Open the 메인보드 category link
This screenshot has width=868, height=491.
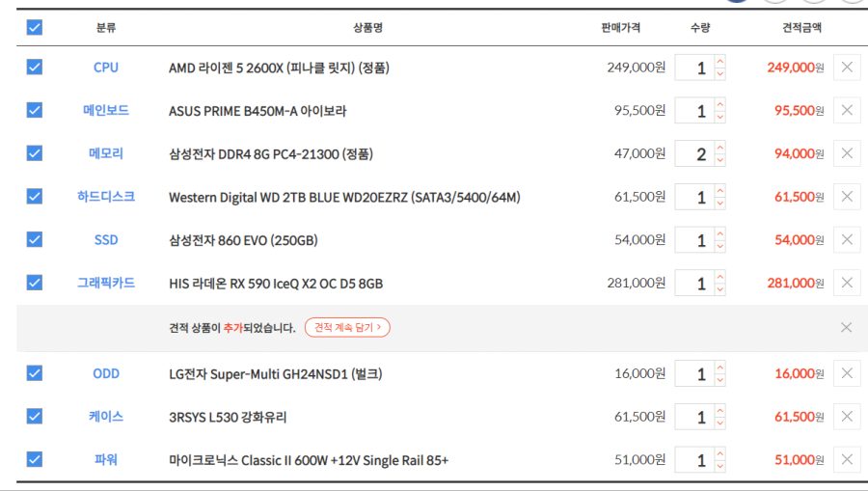(106, 111)
